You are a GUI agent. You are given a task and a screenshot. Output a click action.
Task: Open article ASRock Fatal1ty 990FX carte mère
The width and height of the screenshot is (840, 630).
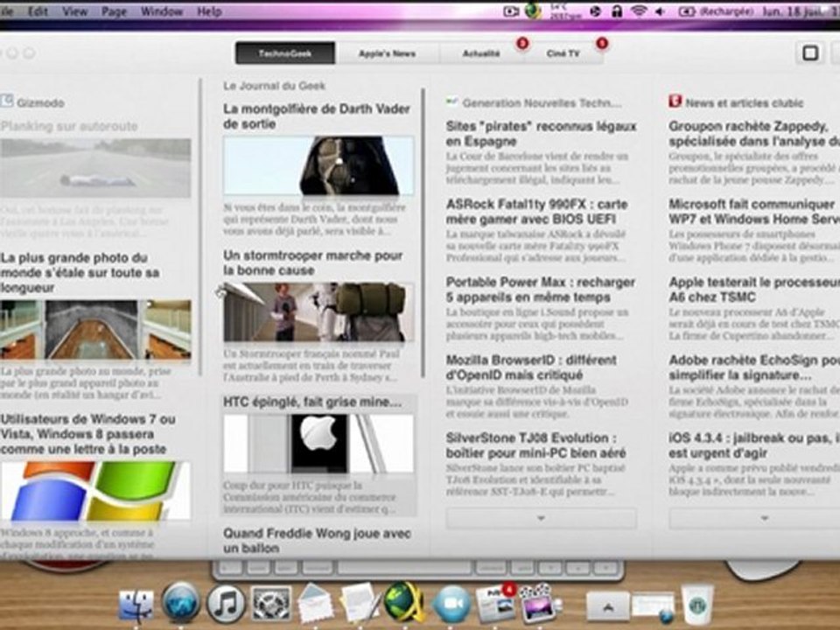[x=536, y=212]
